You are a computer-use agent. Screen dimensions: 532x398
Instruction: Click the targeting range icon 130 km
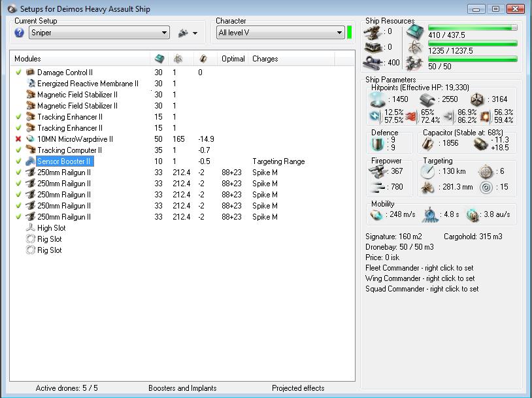(427, 172)
